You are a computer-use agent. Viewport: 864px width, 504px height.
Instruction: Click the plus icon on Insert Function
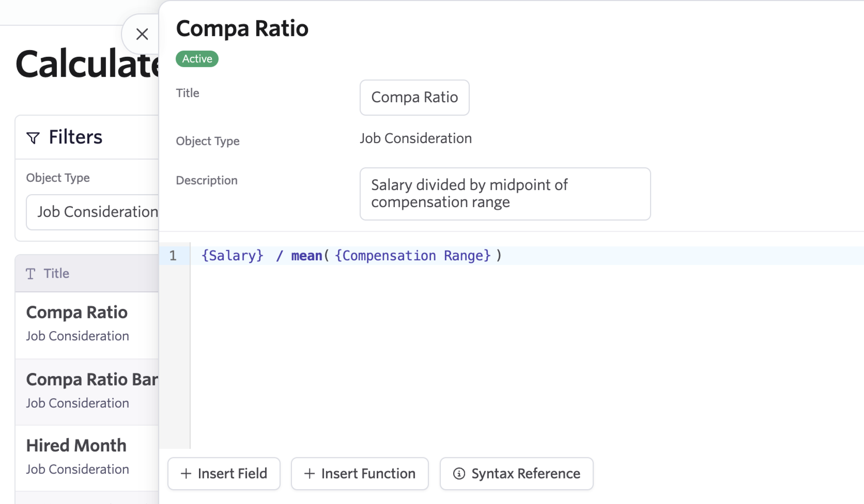coord(309,474)
